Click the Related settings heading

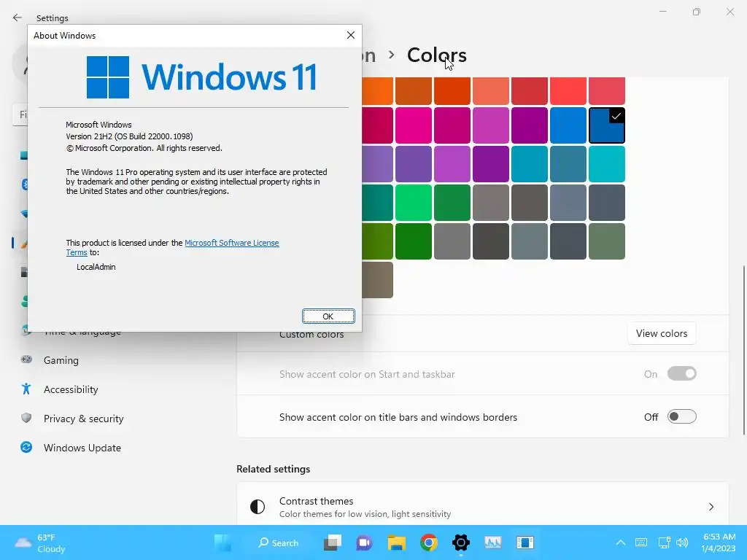(273, 469)
